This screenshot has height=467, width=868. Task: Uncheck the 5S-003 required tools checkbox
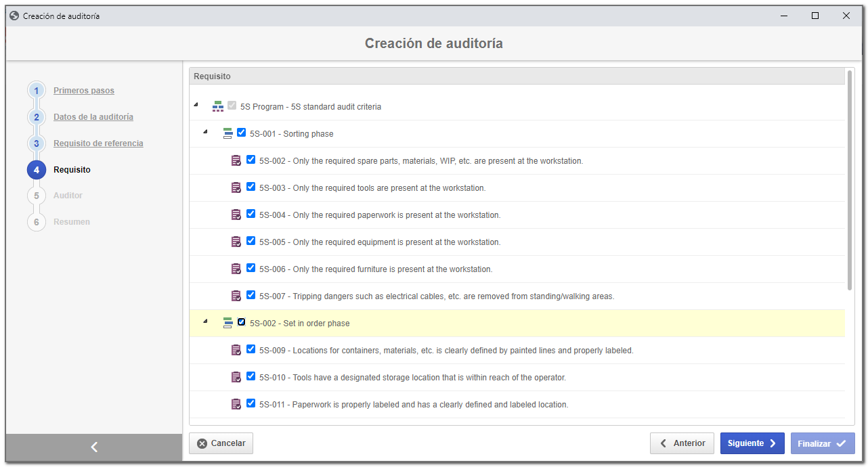tap(251, 187)
